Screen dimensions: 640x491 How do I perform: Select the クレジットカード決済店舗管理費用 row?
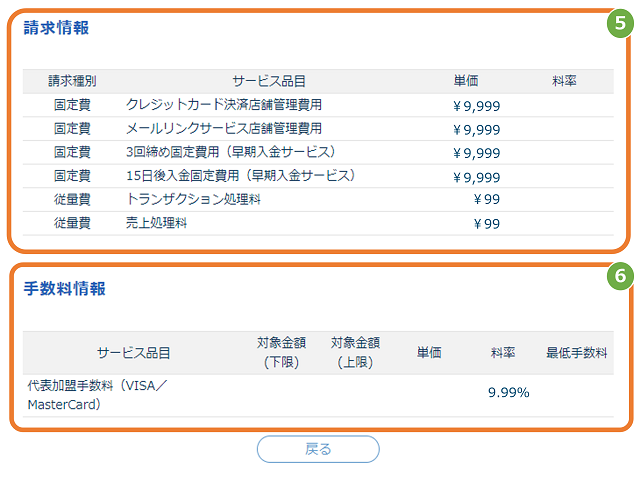click(318, 105)
